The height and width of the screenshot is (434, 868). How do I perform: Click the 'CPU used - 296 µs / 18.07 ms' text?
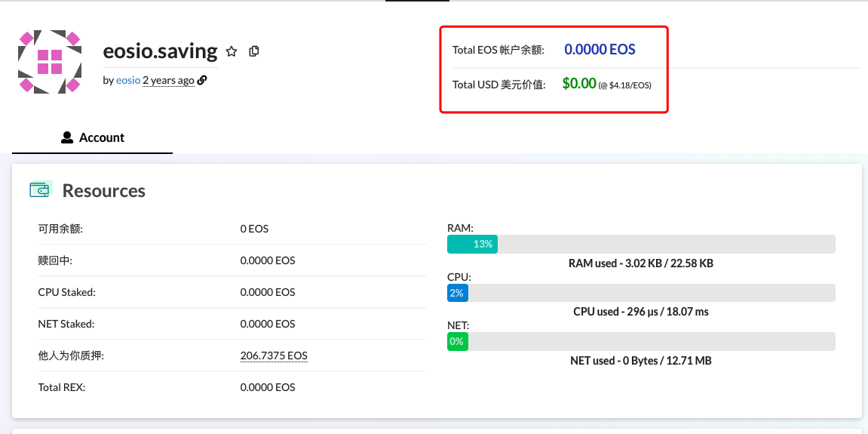pyautogui.click(x=641, y=312)
